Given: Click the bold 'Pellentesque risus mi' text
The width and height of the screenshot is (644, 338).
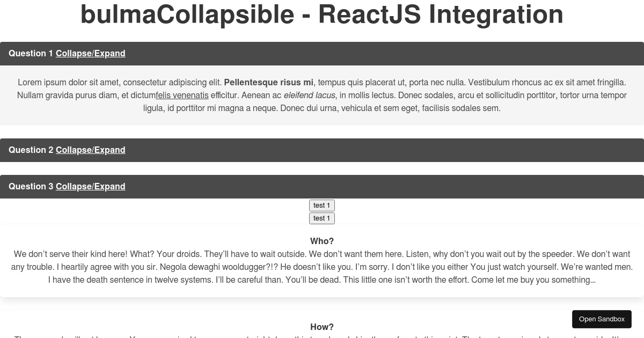Looking at the screenshot, I should [x=268, y=83].
